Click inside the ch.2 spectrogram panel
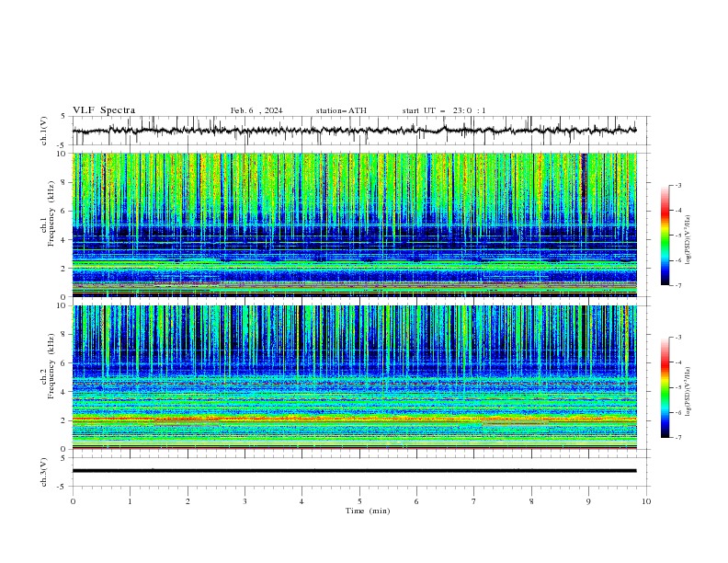Image resolution: width=728 pixels, height=563 pixels. coord(355,377)
